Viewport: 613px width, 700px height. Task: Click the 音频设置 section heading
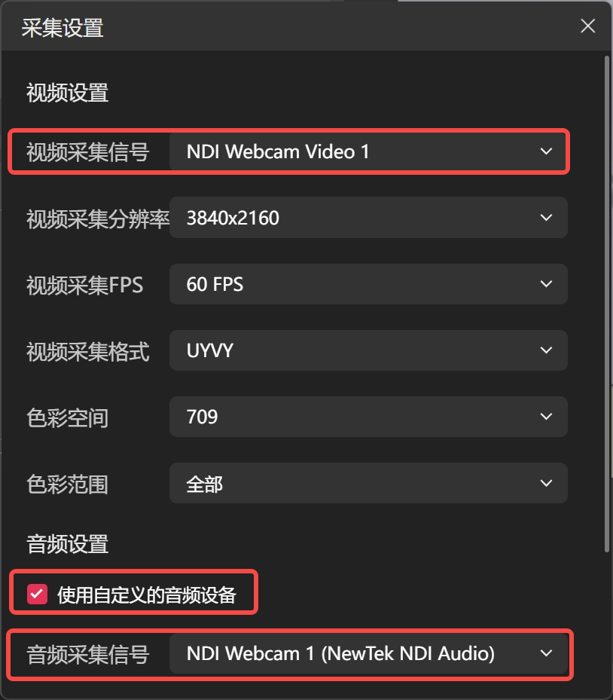pyautogui.click(x=67, y=544)
